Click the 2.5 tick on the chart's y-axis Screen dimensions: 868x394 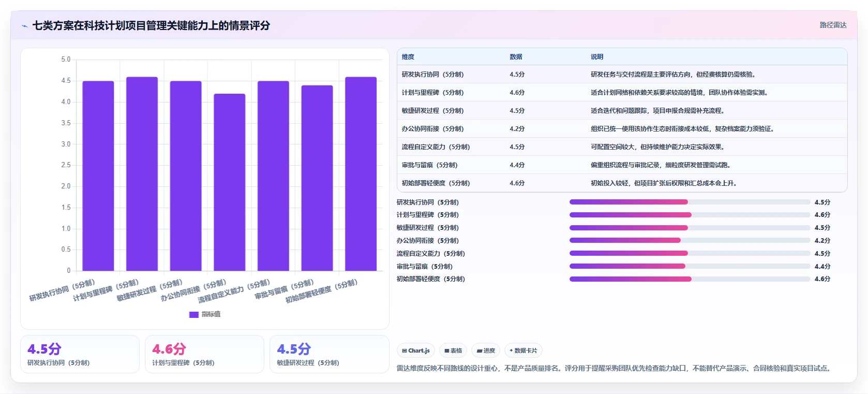coord(66,165)
